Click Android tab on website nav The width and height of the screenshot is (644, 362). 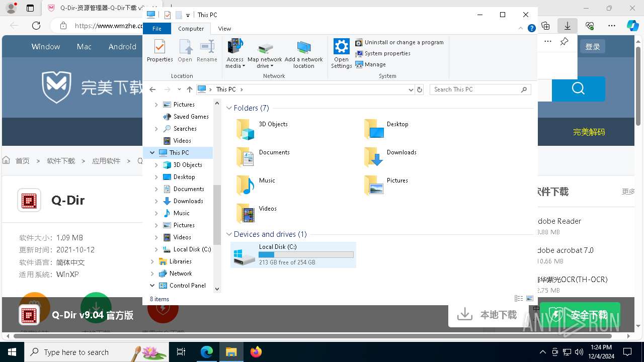[x=122, y=47]
